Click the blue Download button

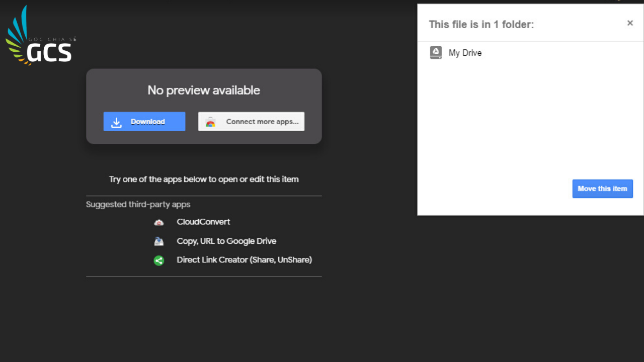pos(144,122)
